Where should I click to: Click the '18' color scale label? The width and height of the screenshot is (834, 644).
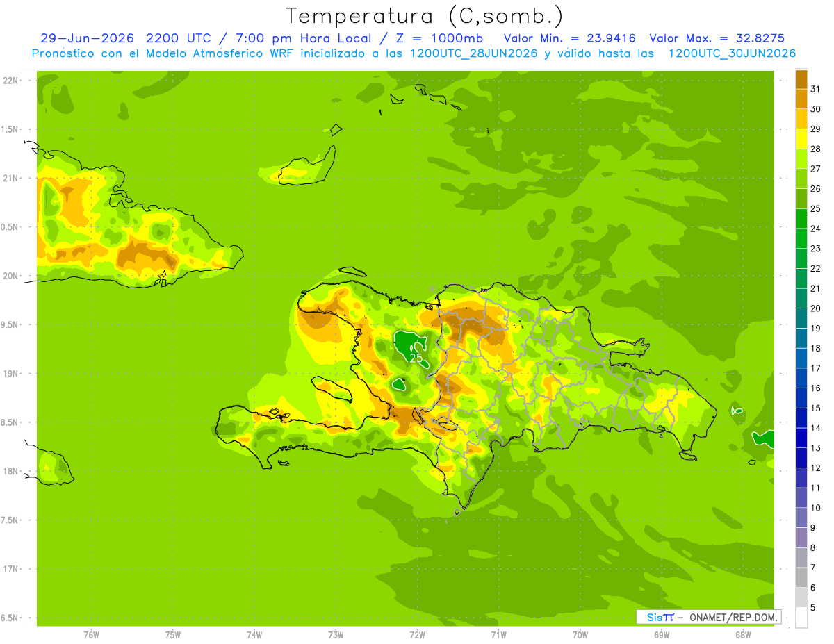pyautogui.click(x=816, y=348)
